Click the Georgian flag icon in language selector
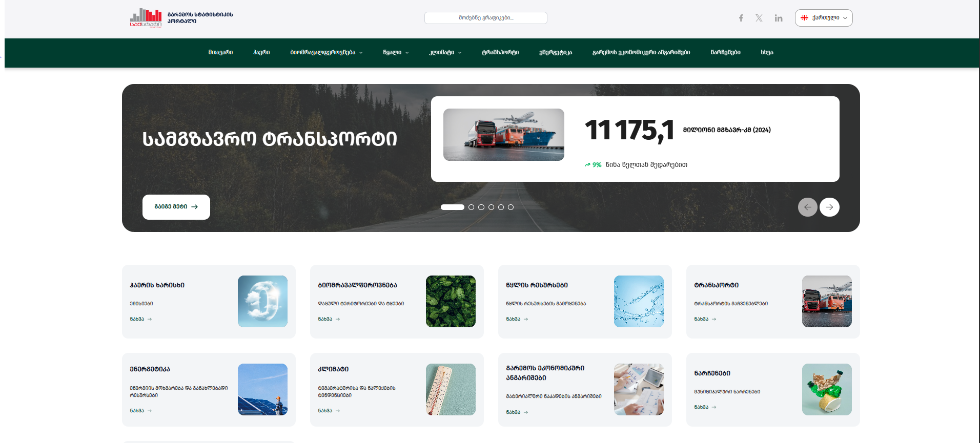Image resolution: width=980 pixels, height=443 pixels. [805, 17]
